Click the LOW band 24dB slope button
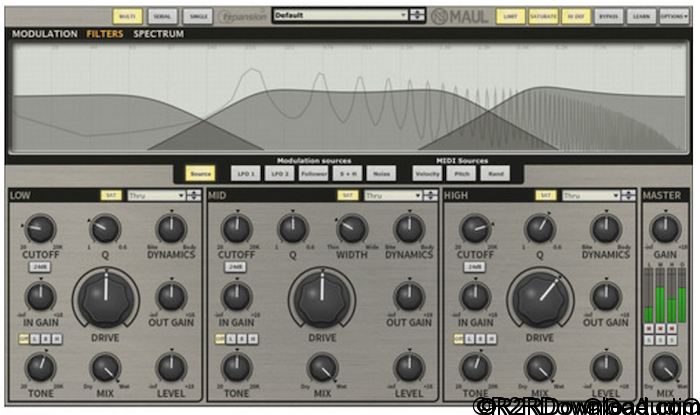Screen dimensions: 700x415 coord(39,267)
